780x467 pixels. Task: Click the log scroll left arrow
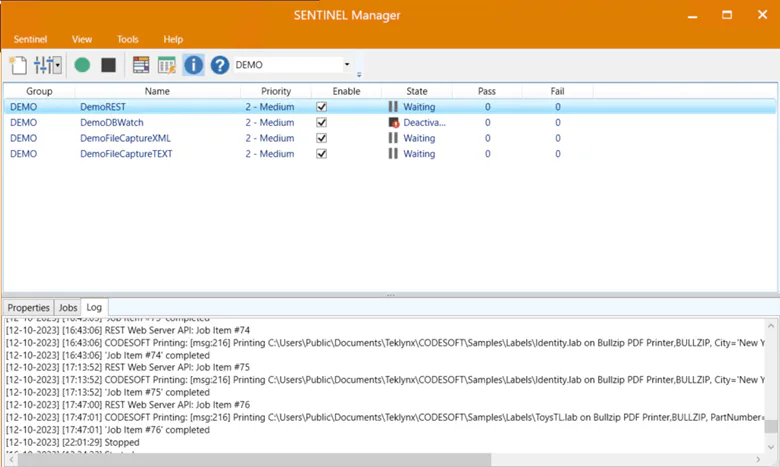11,460
